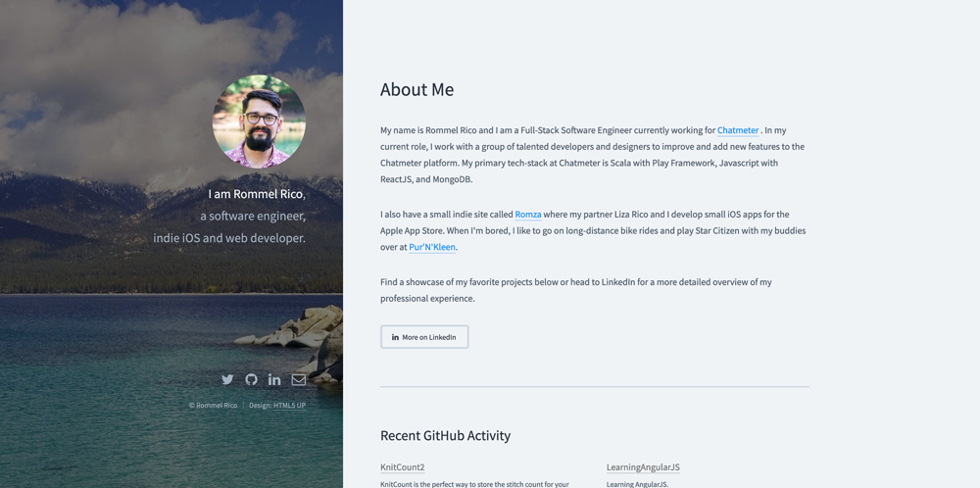Select the Recent GitHub Activity heading
This screenshot has height=488, width=980.
point(445,435)
